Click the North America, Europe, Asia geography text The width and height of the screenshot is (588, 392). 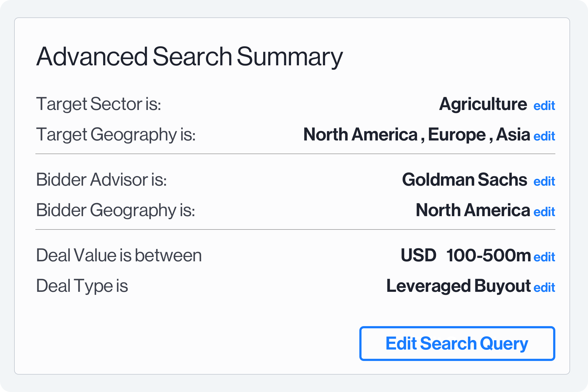[x=417, y=135]
